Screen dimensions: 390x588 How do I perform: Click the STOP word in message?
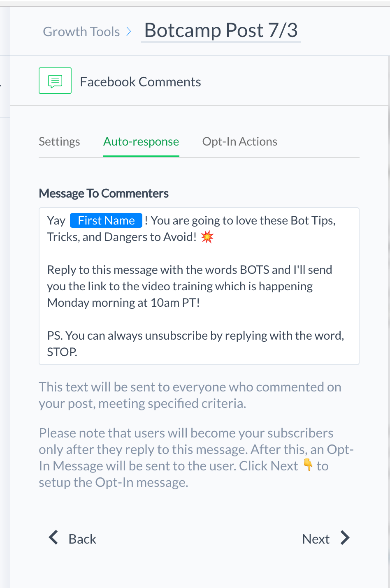[x=62, y=352]
